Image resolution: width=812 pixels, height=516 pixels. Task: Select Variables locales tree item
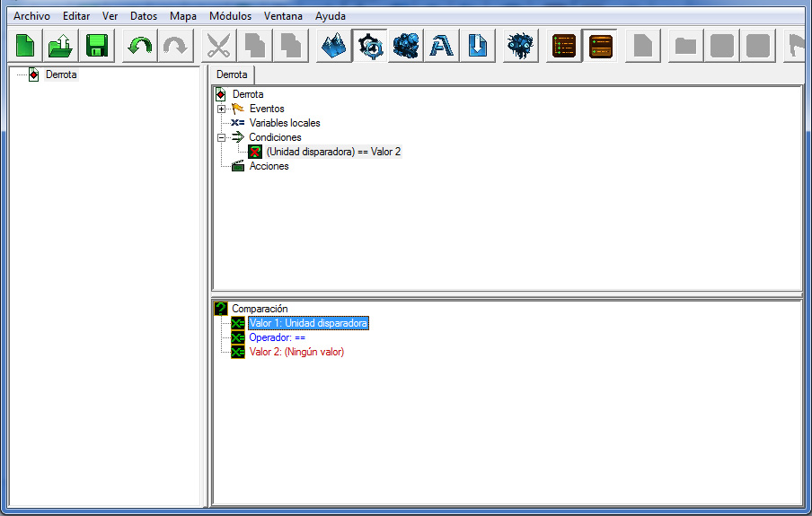pyautogui.click(x=285, y=123)
